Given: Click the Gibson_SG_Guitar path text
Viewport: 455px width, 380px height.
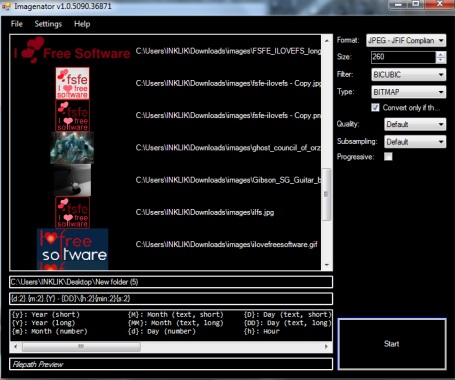Looking at the screenshot, I should coord(228,180).
